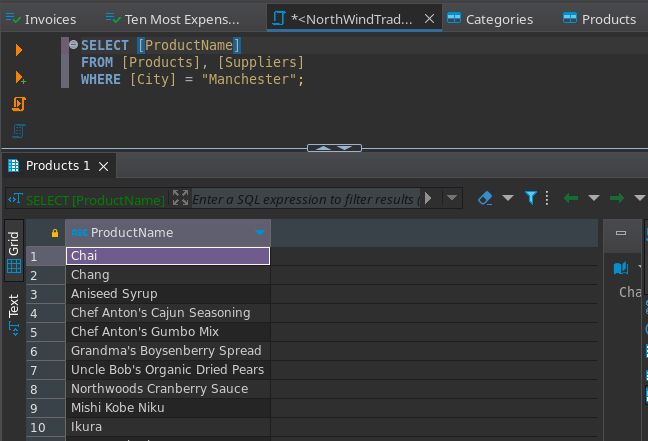Image resolution: width=648 pixels, height=441 pixels.
Task: Click the funnel icon for custom filters
Action: coord(531,198)
